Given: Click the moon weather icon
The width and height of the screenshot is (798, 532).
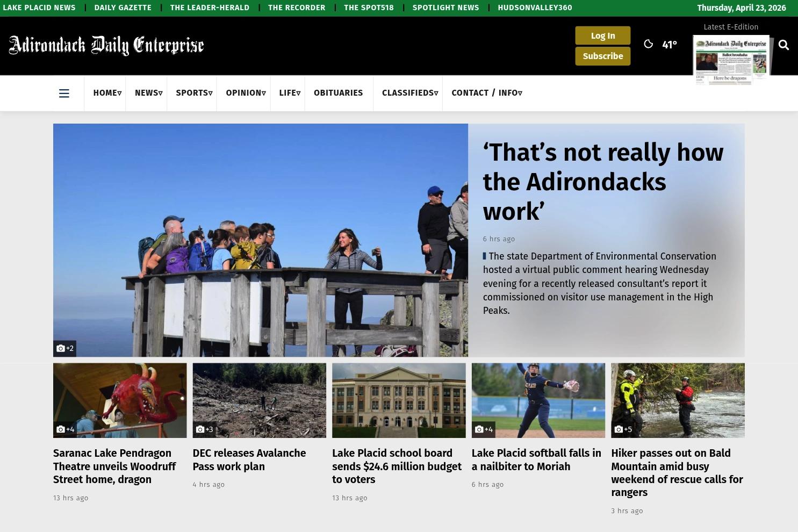Looking at the screenshot, I should [x=648, y=44].
